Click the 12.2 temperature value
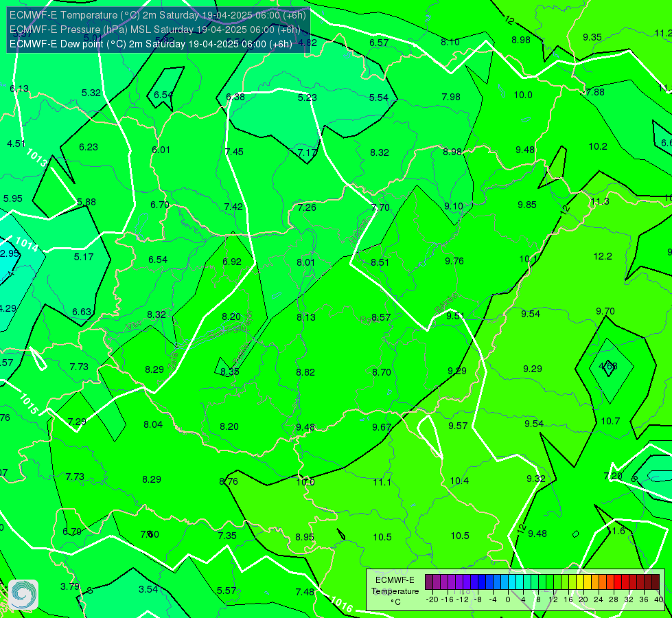672x618 pixels. point(603,256)
